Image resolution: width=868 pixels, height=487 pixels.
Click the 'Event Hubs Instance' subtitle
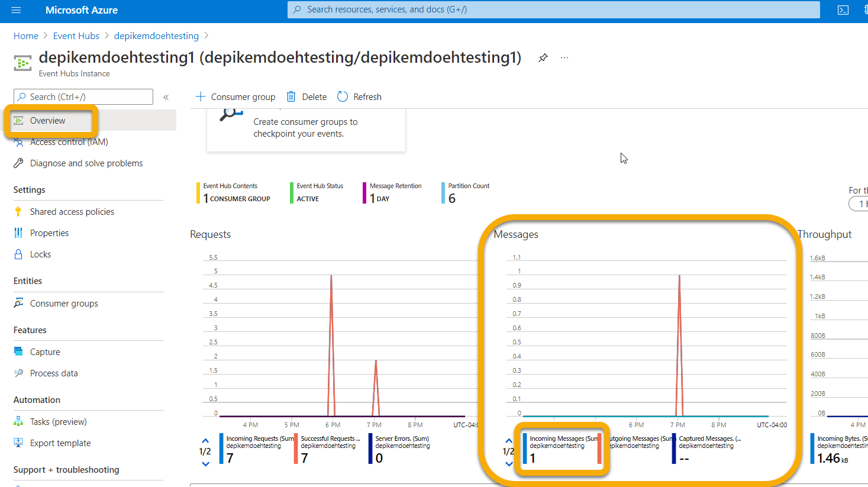click(x=75, y=74)
